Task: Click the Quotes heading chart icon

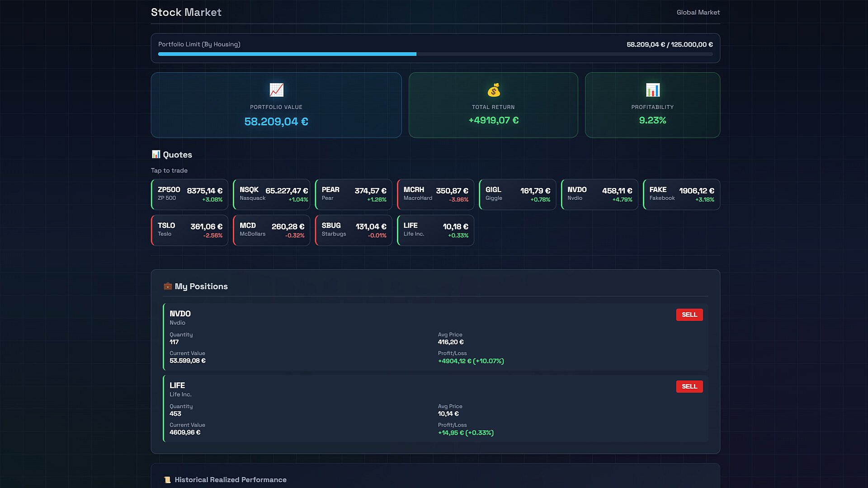Action: tap(156, 155)
